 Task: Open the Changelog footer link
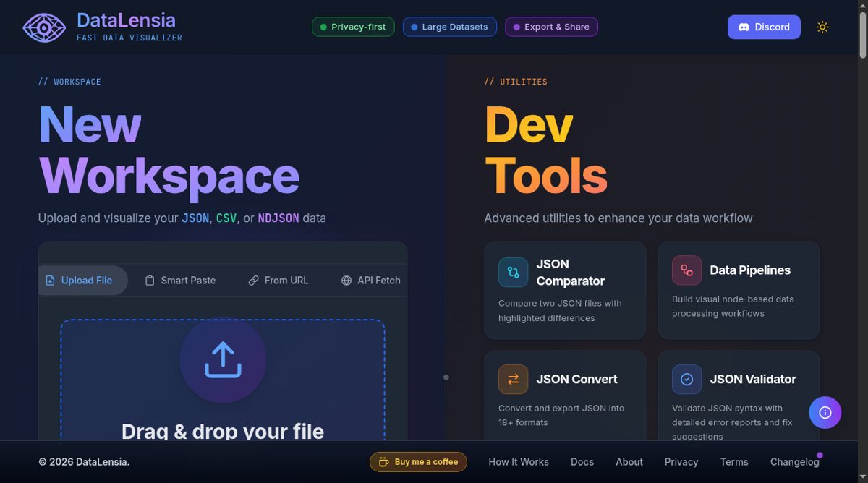coord(795,462)
